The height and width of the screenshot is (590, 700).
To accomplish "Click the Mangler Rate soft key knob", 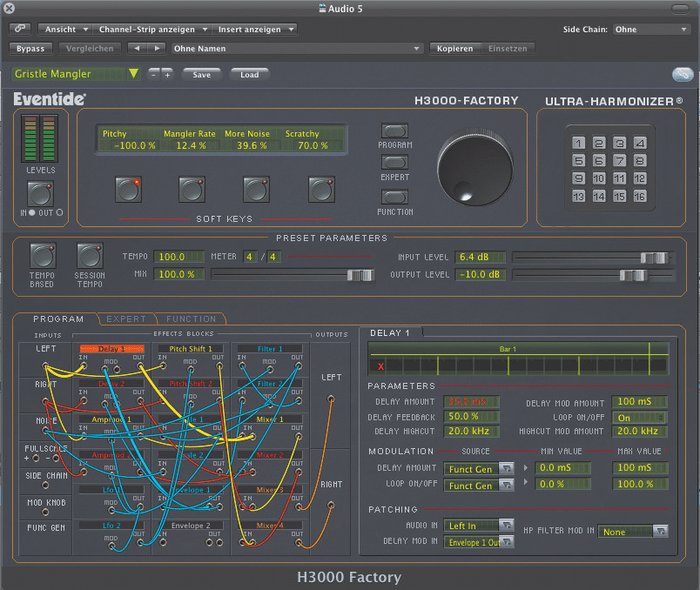I will coord(192,190).
